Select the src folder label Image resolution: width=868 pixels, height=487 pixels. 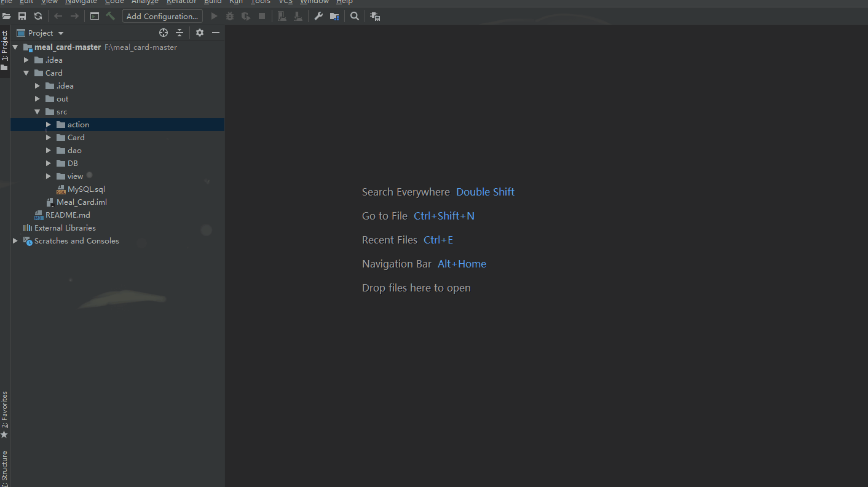61,112
